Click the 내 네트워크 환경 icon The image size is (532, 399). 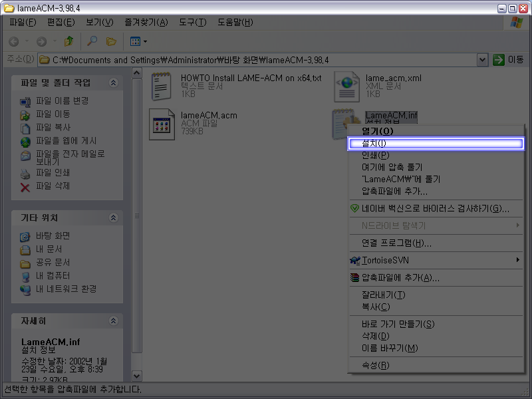click(25, 290)
